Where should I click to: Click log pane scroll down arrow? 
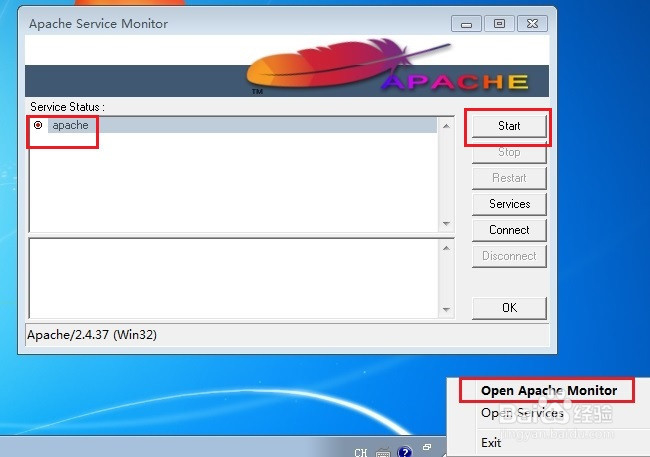pyautogui.click(x=446, y=309)
